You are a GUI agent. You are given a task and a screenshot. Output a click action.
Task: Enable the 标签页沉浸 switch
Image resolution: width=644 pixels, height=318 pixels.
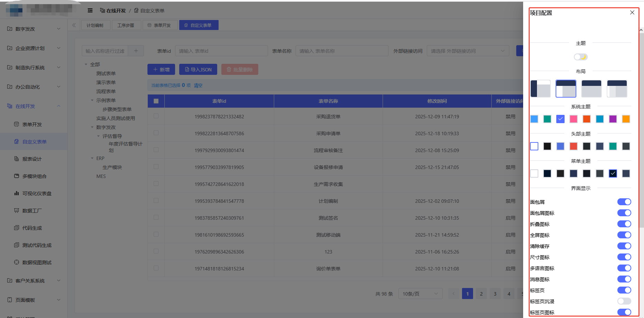[624, 301]
